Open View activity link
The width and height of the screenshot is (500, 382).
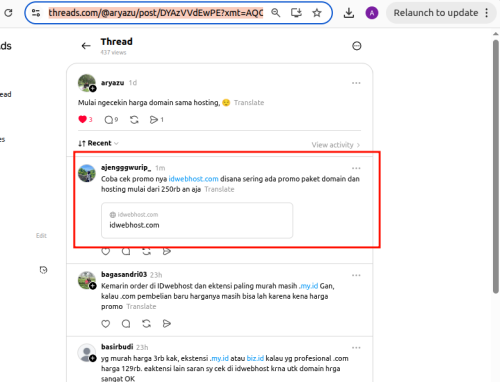tap(336, 145)
